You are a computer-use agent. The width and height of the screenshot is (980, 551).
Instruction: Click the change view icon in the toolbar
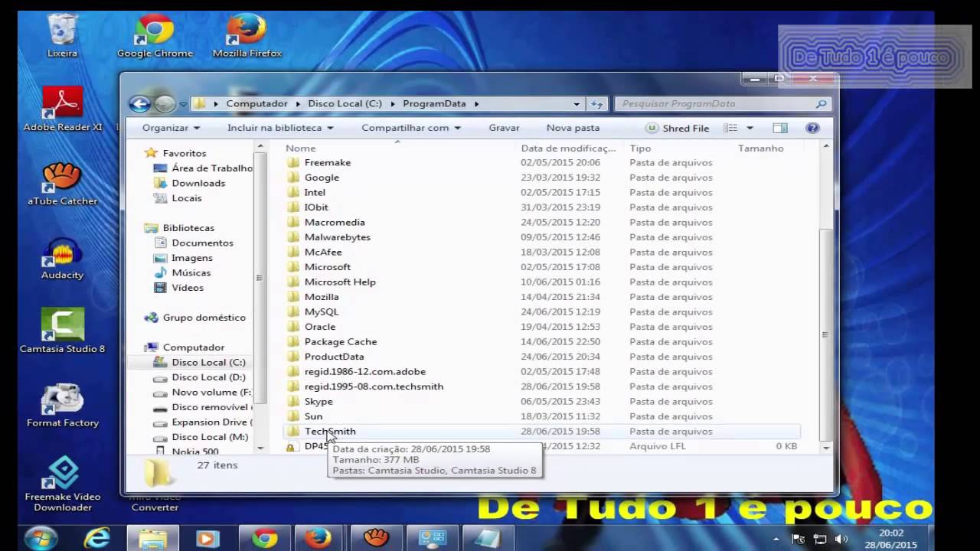[x=730, y=128]
